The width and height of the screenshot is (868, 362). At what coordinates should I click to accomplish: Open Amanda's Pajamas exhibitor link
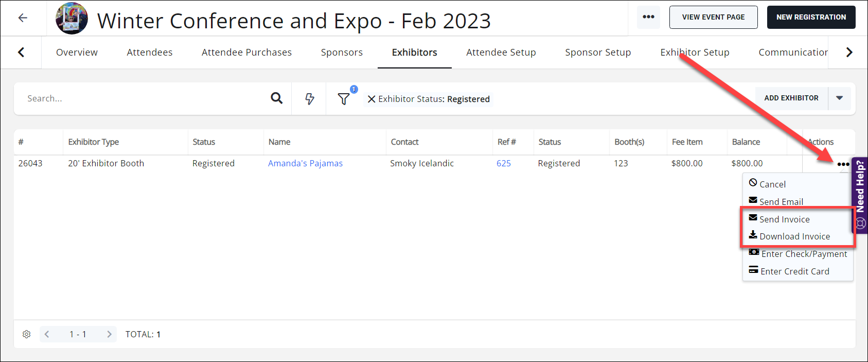pos(305,163)
